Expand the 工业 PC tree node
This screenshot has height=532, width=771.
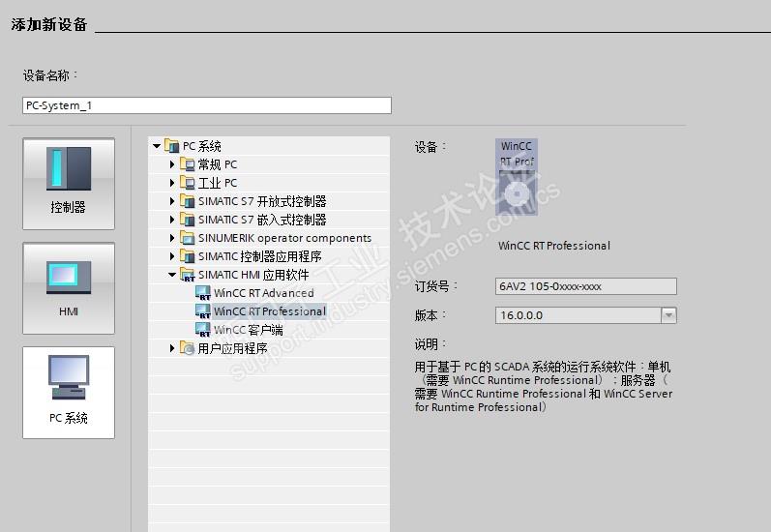coord(172,183)
